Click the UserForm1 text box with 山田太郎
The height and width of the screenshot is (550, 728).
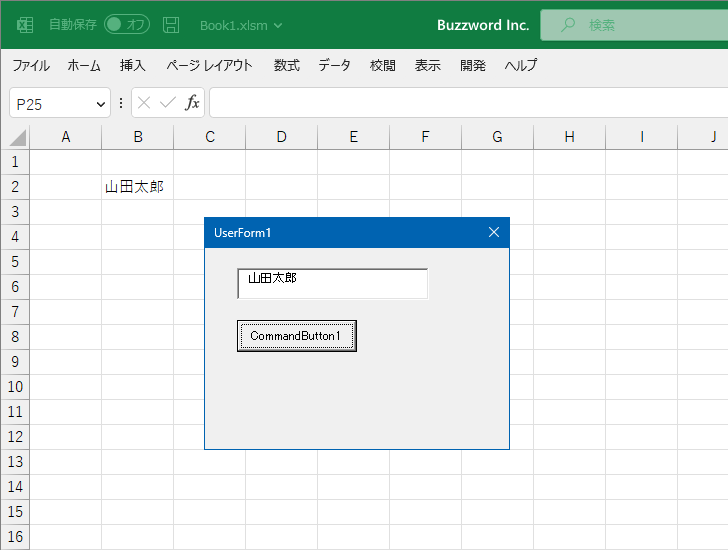pos(332,284)
